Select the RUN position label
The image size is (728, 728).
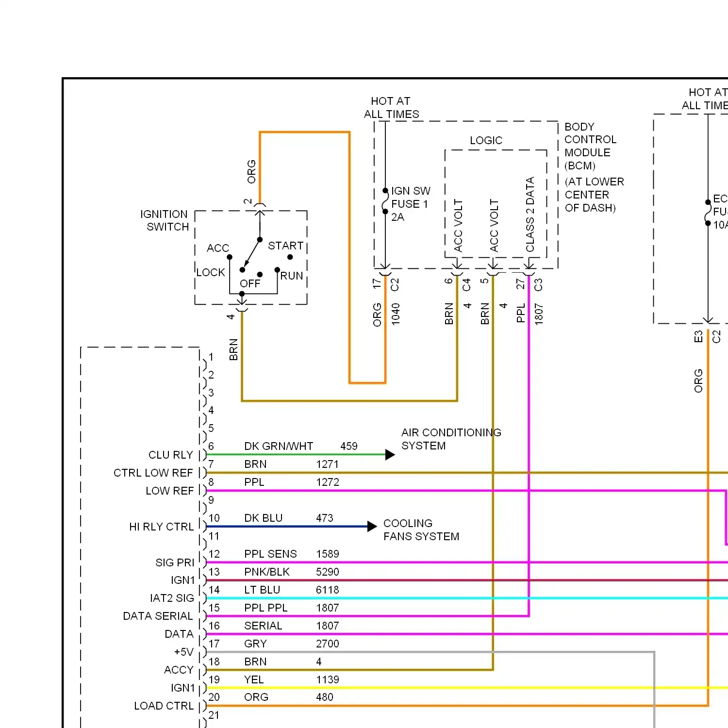(x=292, y=276)
